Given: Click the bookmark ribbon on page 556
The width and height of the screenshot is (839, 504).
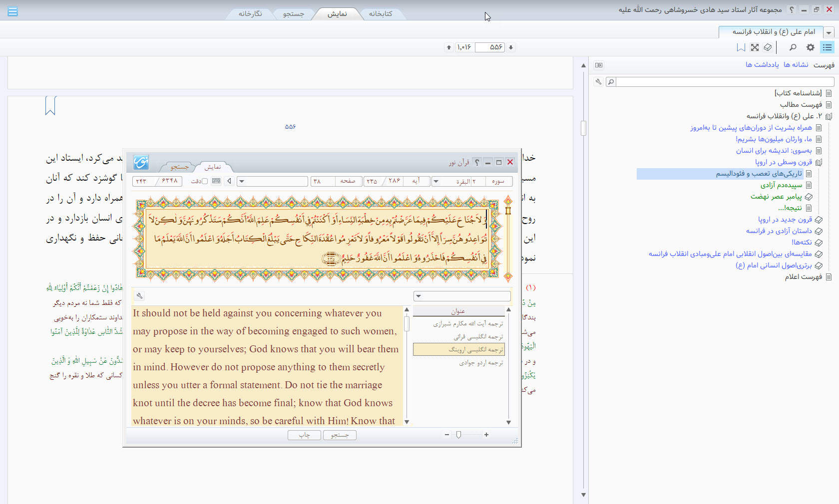Looking at the screenshot, I should coord(50,105).
